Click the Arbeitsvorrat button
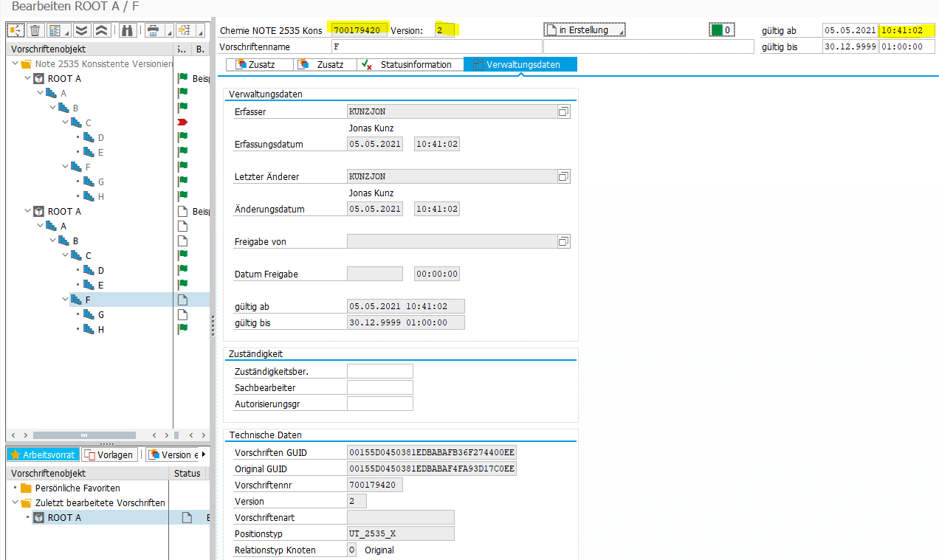 tap(43, 454)
